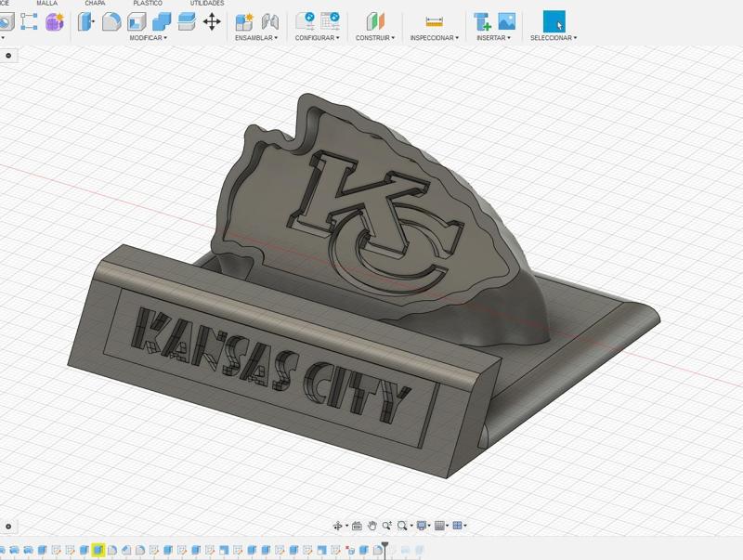Select the Offset Face tool
Screen dimensions: 743x560
(x=187, y=21)
